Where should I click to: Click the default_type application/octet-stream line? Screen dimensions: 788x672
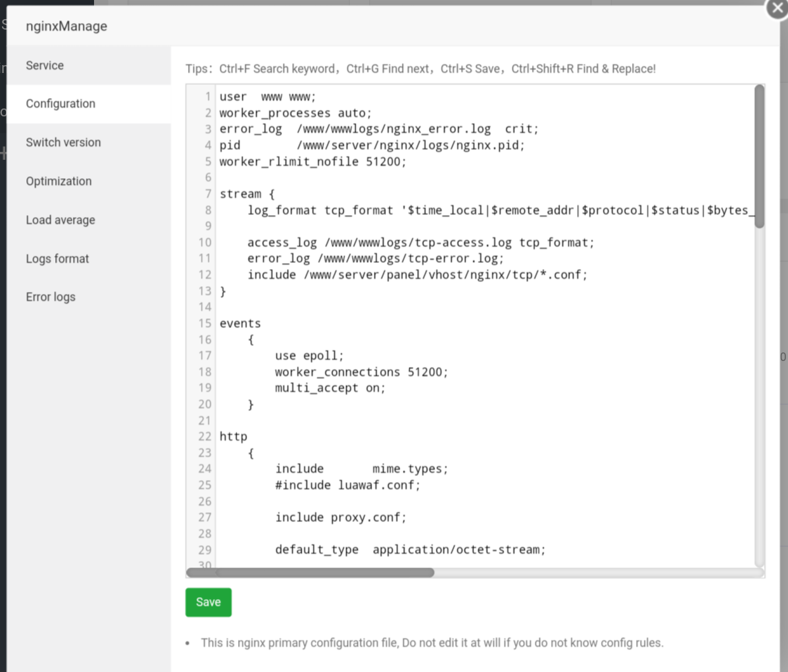pyautogui.click(x=410, y=550)
